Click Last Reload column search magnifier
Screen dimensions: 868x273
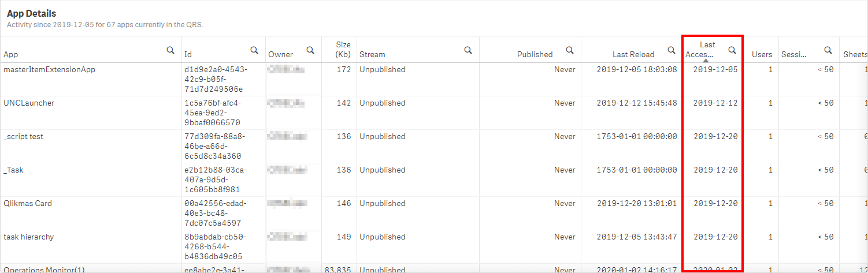672,50
